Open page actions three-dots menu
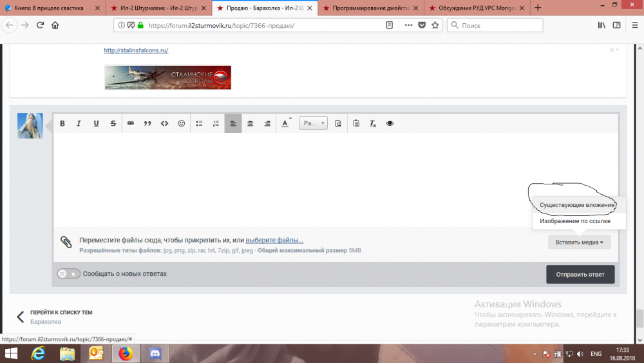 click(x=408, y=26)
